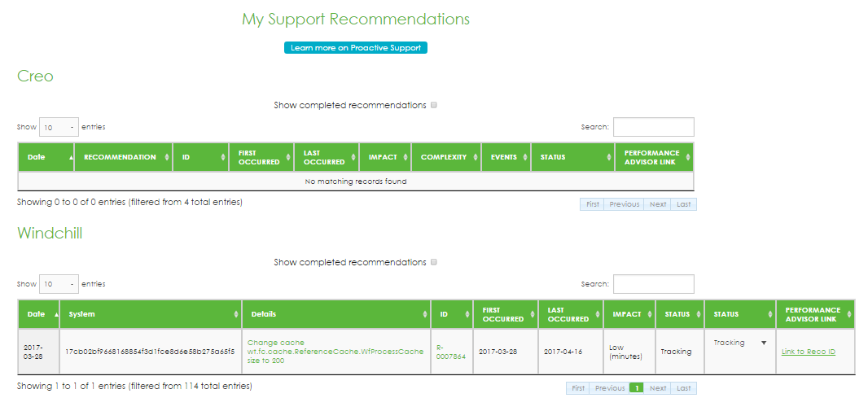Click Learn more on Proactive Support button
This screenshot has height=398, width=868.
(x=355, y=47)
